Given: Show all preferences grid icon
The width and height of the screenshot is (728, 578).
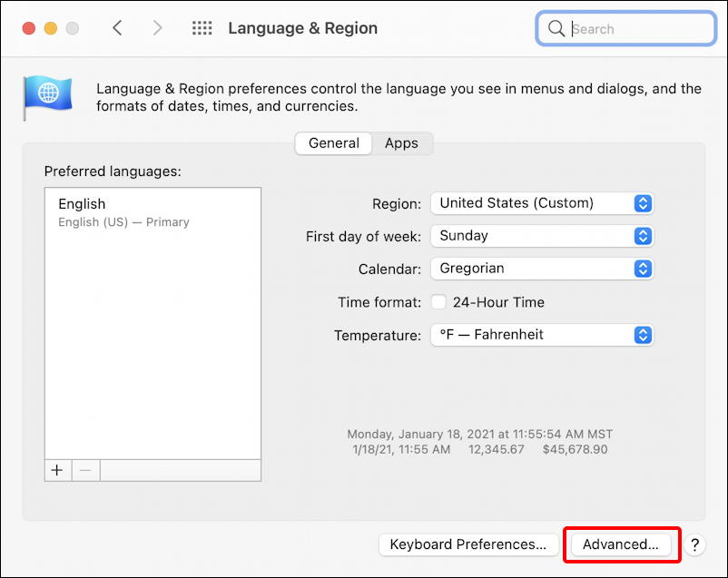Looking at the screenshot, I should click(x=202, y=28).
